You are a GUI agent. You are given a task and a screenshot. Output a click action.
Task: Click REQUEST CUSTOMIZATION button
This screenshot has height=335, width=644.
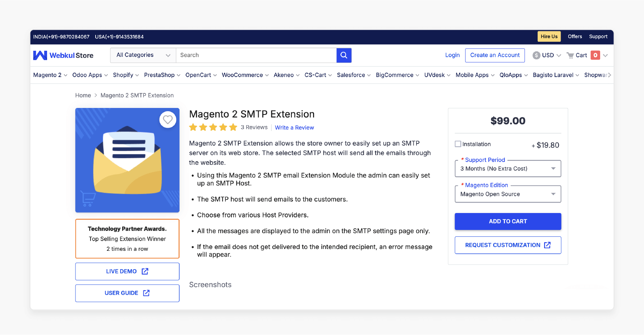pyautogui.click(x=508, y=245)
